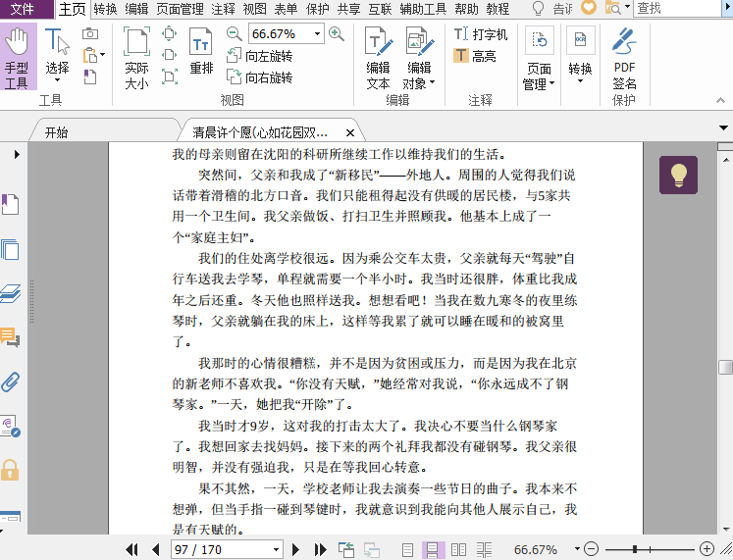733x560 pixels.
Task: Click Edit Text (编辑文本) tool
Action: [x=378, y=58]
